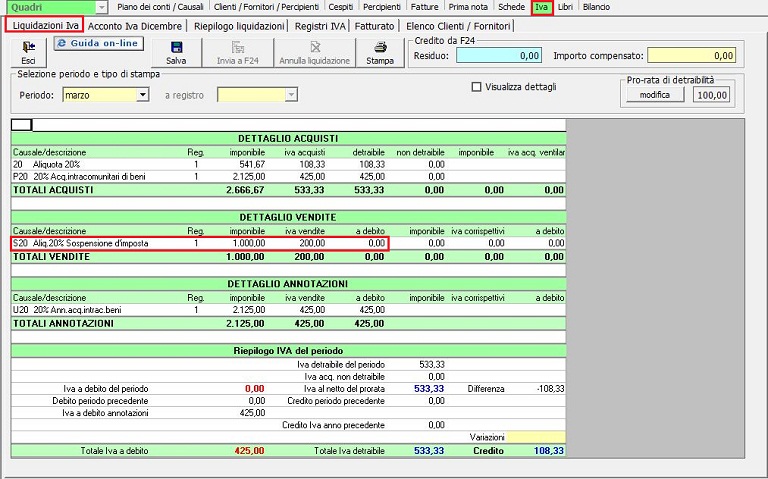Switch to the Registri IVA tab

pyautogui.click(x=320, y=26)
